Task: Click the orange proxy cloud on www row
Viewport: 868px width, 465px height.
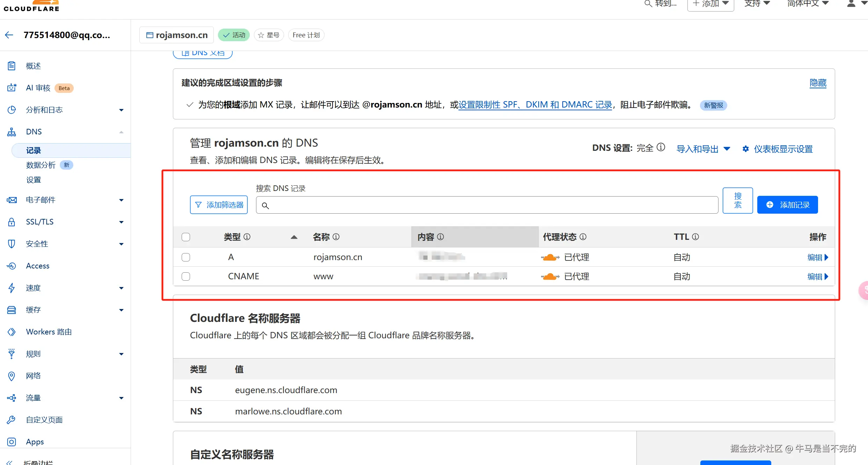Action: click(x=550, y=276)
